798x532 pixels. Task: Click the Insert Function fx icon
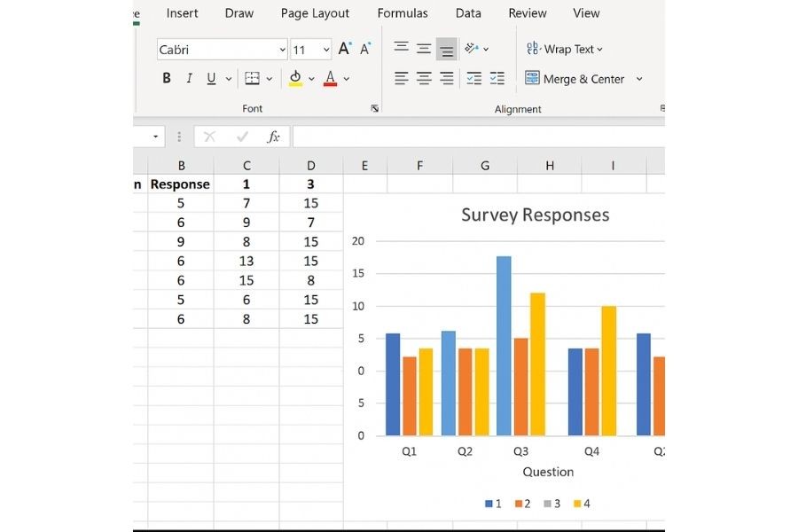click(x=273, y=137)
